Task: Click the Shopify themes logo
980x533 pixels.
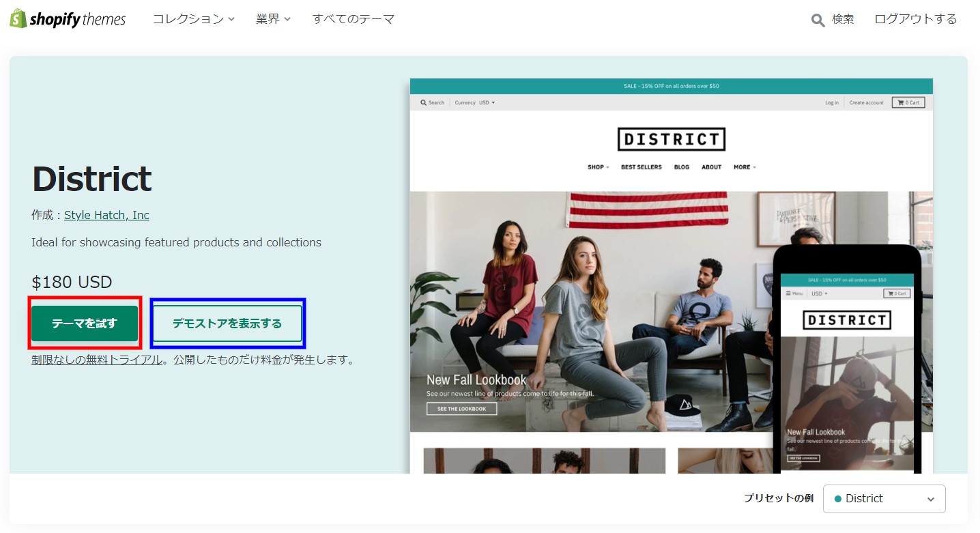Action: point(68,19)
